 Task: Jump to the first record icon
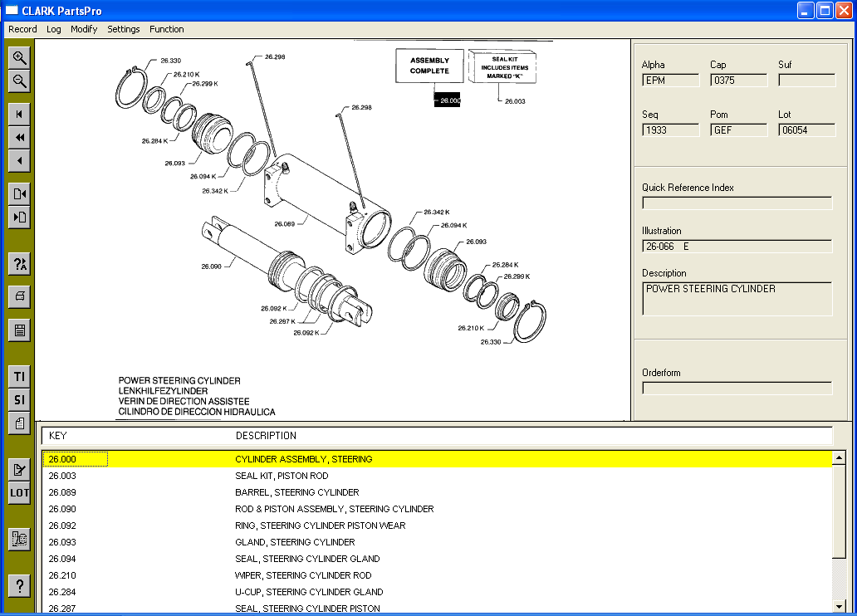pyautogui.click(x=20, y=115)
